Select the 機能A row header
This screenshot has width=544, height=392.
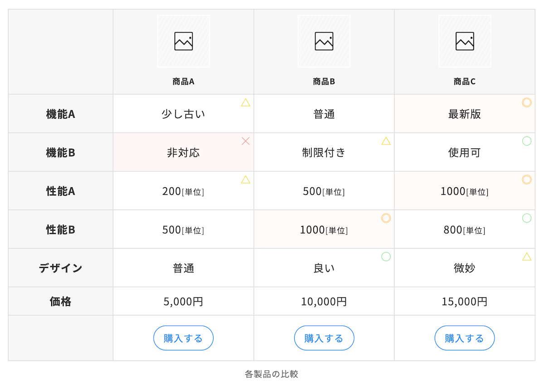click(61, 114)
